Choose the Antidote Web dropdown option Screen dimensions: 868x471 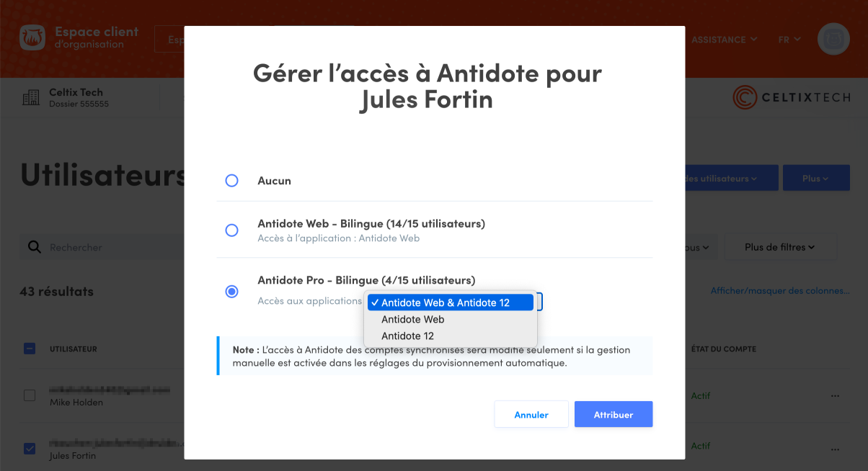413,319
